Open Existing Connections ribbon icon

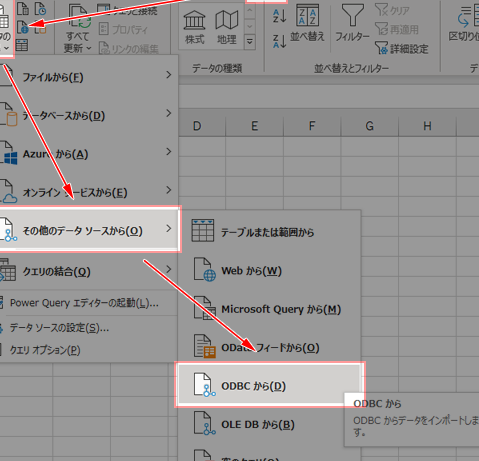tap(41, 28)
